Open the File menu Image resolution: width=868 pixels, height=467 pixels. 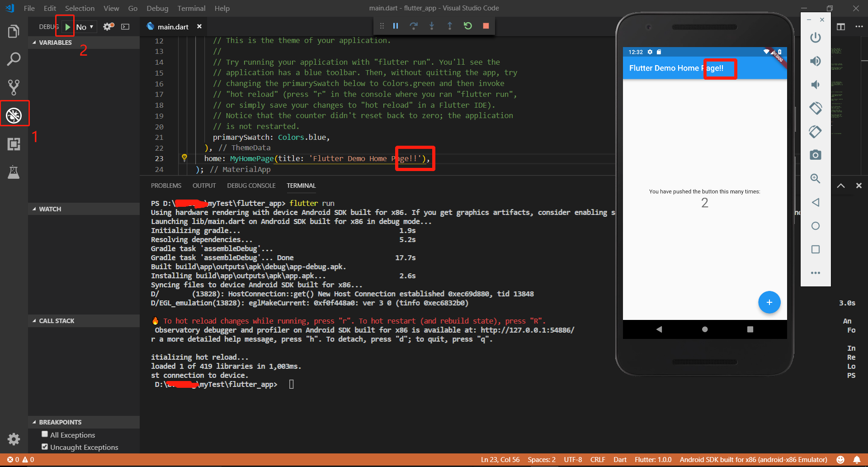tap(29, 8)
